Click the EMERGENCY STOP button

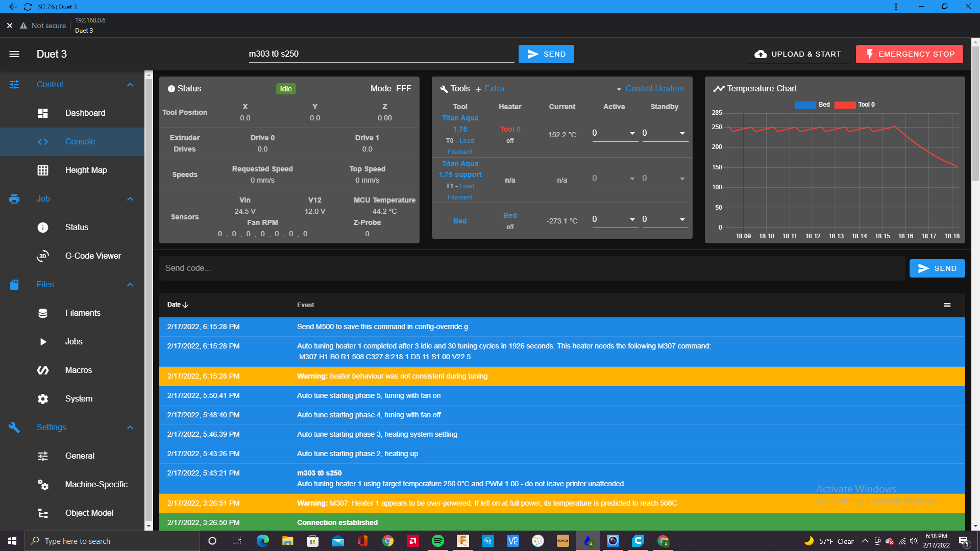pyautogui.click(x=910, y=54)
